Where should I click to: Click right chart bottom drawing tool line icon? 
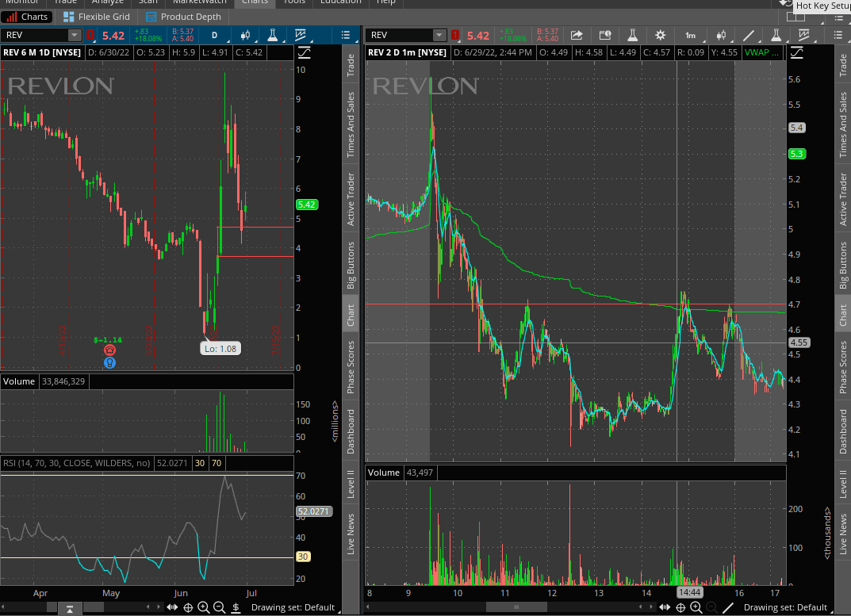pos(728,607)
